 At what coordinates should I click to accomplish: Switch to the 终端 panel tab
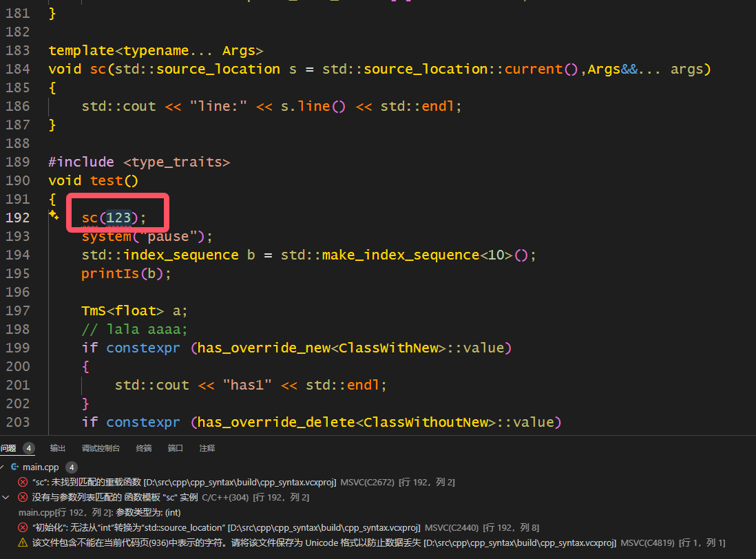144,448
